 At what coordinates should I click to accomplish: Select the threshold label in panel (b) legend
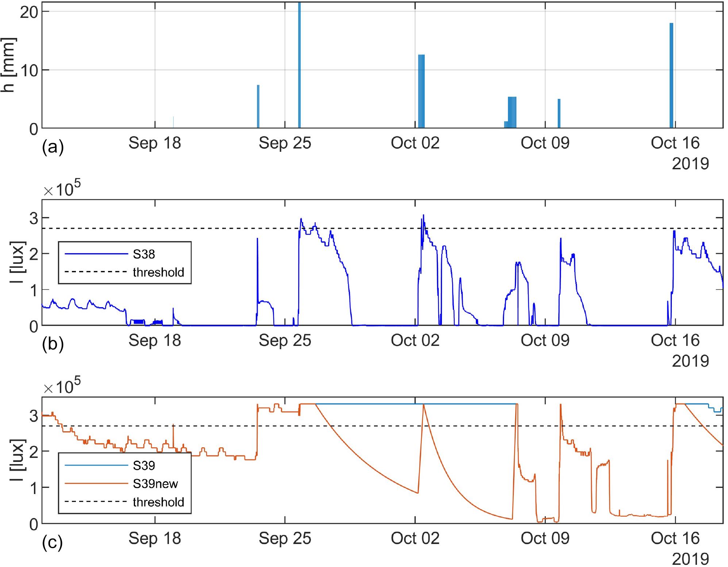pyautogui.click(x=158, y=272)
